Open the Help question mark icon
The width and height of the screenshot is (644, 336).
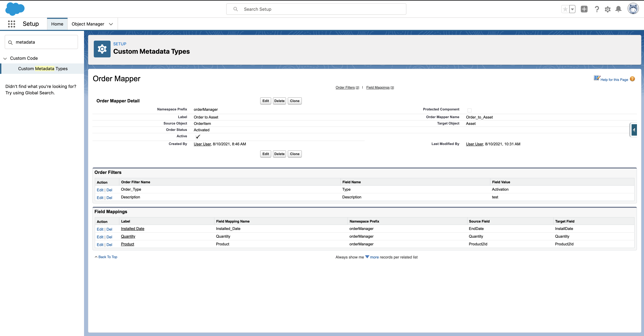(597, 9)
